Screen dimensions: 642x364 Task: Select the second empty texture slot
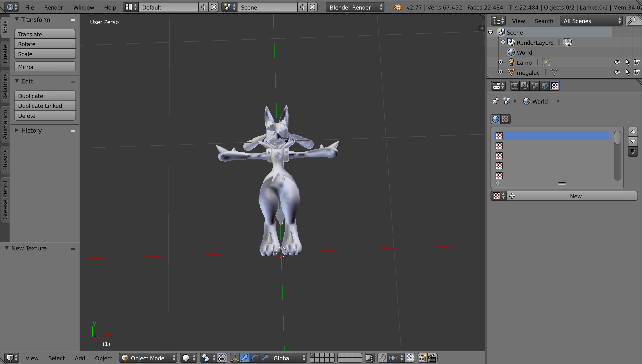(x=551, y=146)
